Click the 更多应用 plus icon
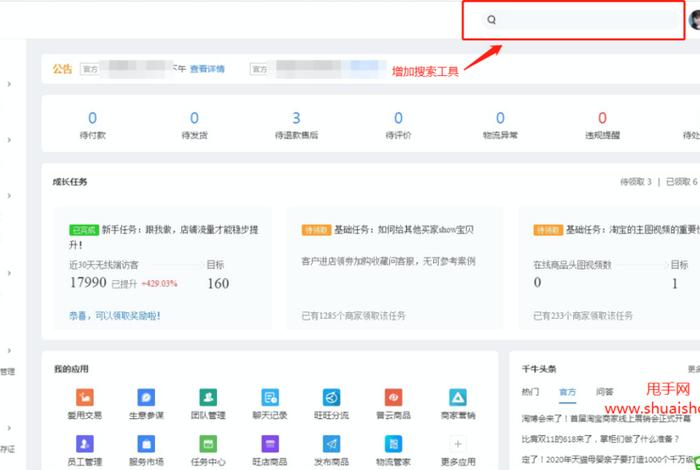This screenshot has height=470, width=700. 458,444
